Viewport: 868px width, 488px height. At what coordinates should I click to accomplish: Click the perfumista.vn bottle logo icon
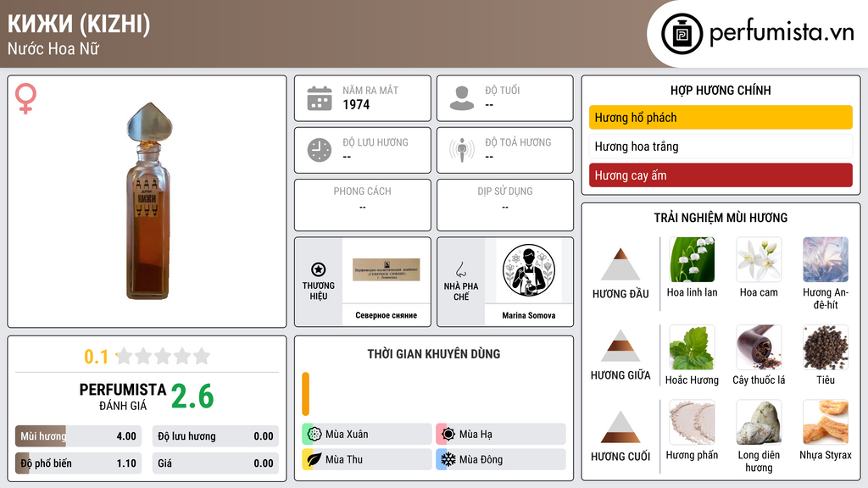coord(682,34)
